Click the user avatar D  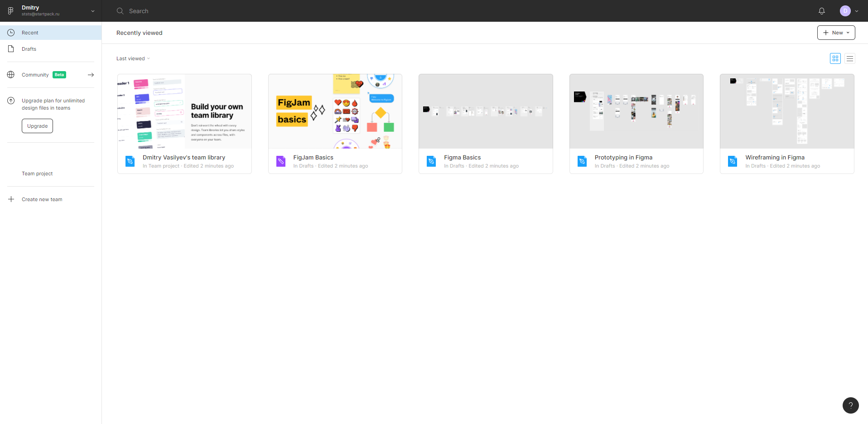pos(845,11)
